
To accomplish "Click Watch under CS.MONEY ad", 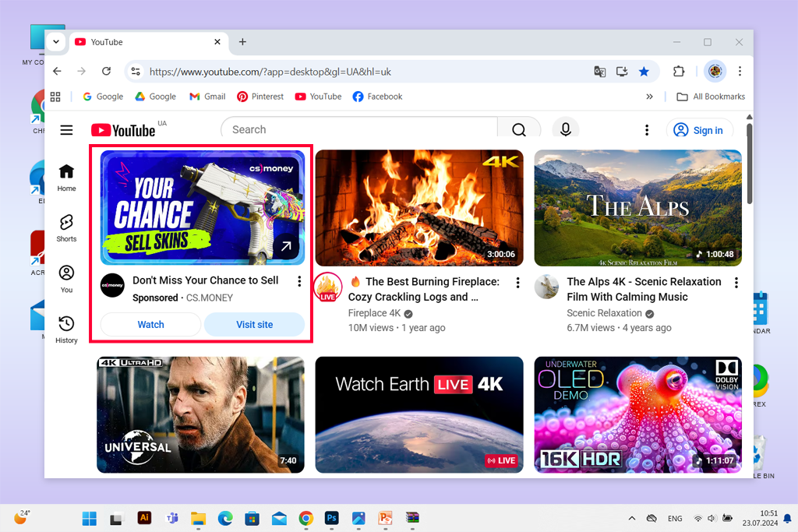I will pyautogui.click(x=150, y=325).
